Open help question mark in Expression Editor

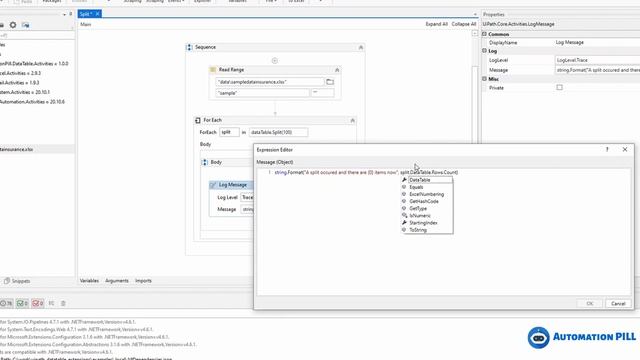click(607, 149)
